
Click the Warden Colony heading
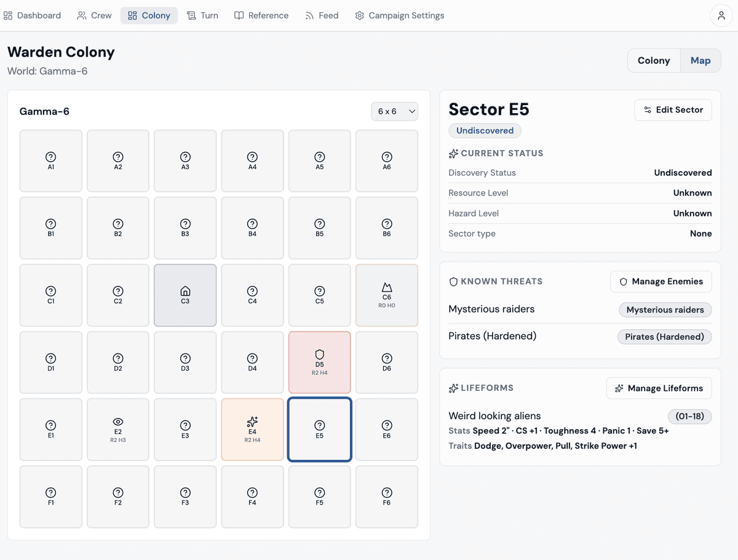(61, 52)
